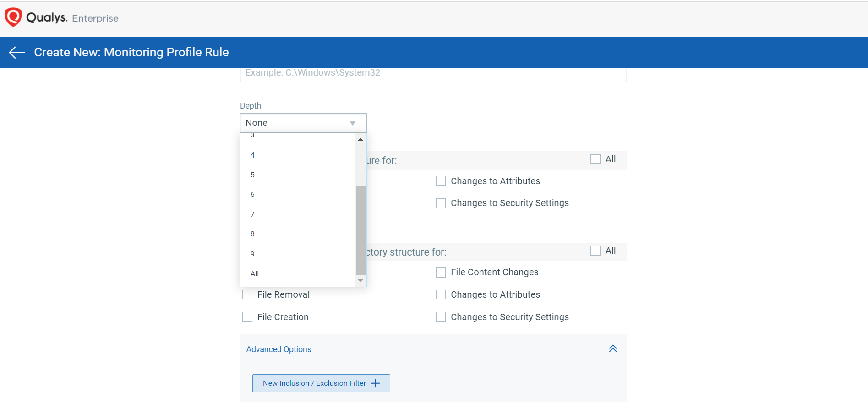868x419 pixels.
Task: Click the scroll down arrow in depth list
Action: click(x=360, y=281)
